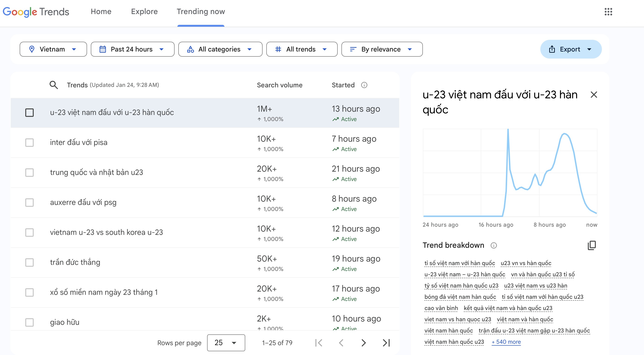
Task: Go to the first page of results
Action: tap(319, 343)
